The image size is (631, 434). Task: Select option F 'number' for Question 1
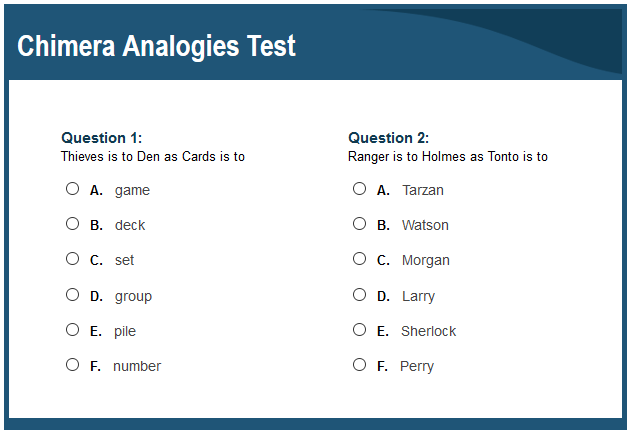72,364
